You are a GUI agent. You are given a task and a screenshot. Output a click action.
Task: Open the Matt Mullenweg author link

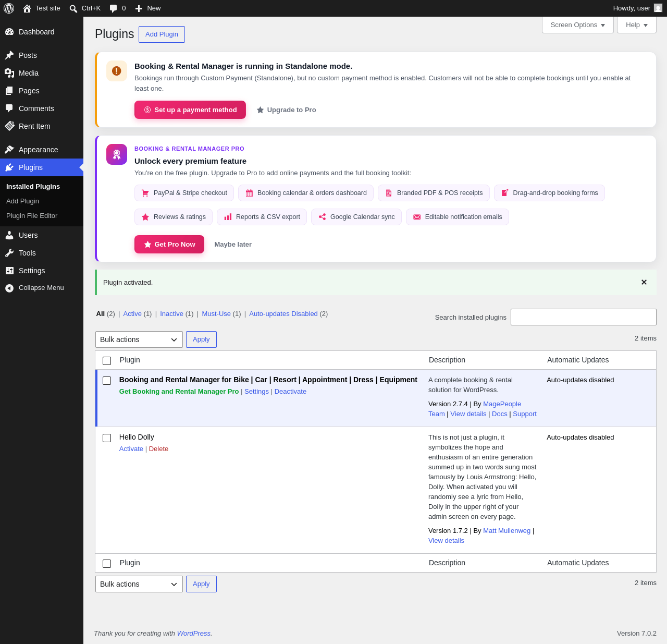(x=507, y=531)
